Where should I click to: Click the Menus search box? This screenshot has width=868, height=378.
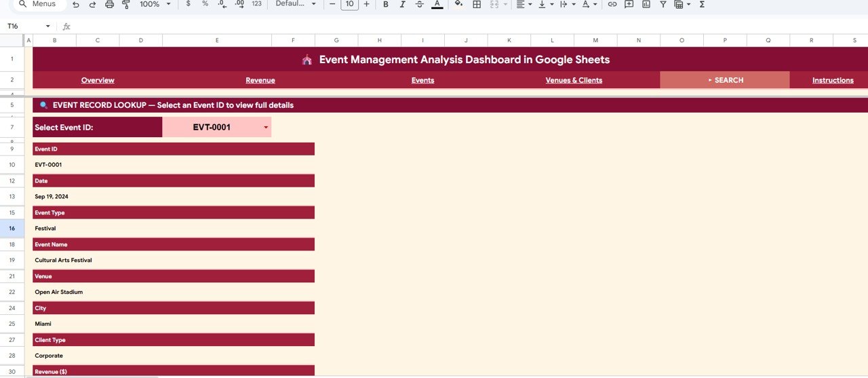point(39,4)
